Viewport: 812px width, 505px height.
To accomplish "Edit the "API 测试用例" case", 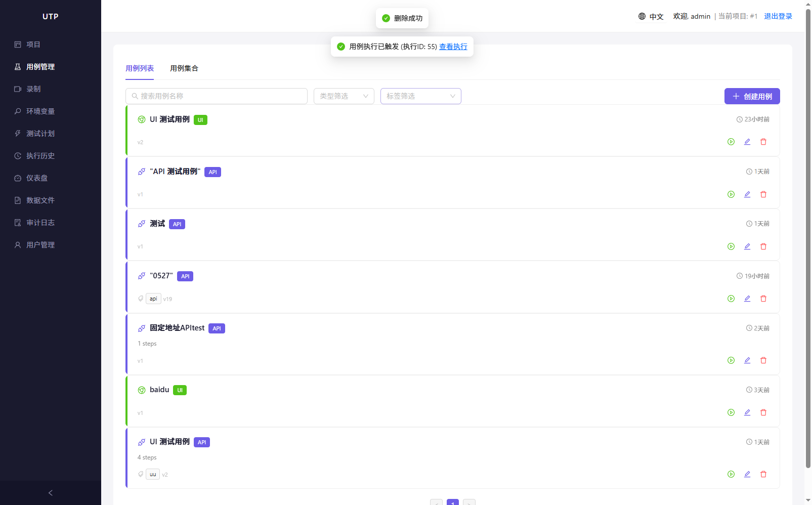I will click(747, 194).
